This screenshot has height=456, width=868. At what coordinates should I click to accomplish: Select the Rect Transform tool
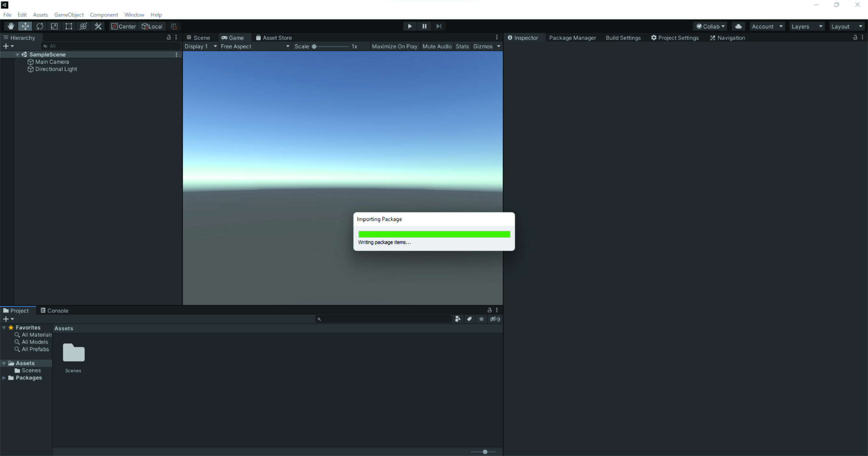coord(69,26)
